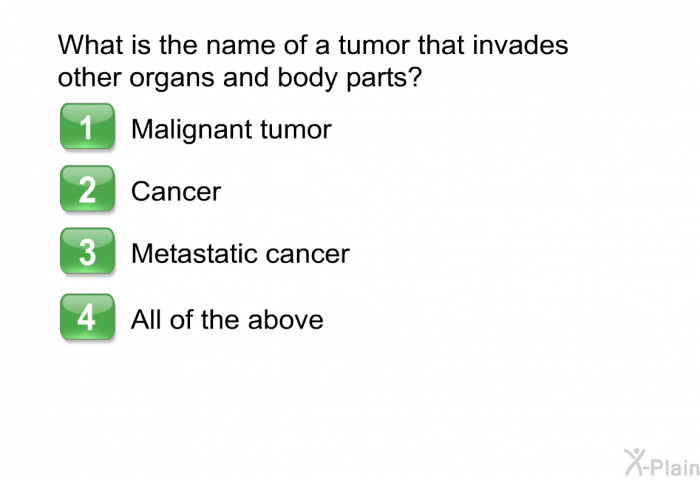
Task: Click the "Plain" word in the watermark
Action: pos(675,467)
